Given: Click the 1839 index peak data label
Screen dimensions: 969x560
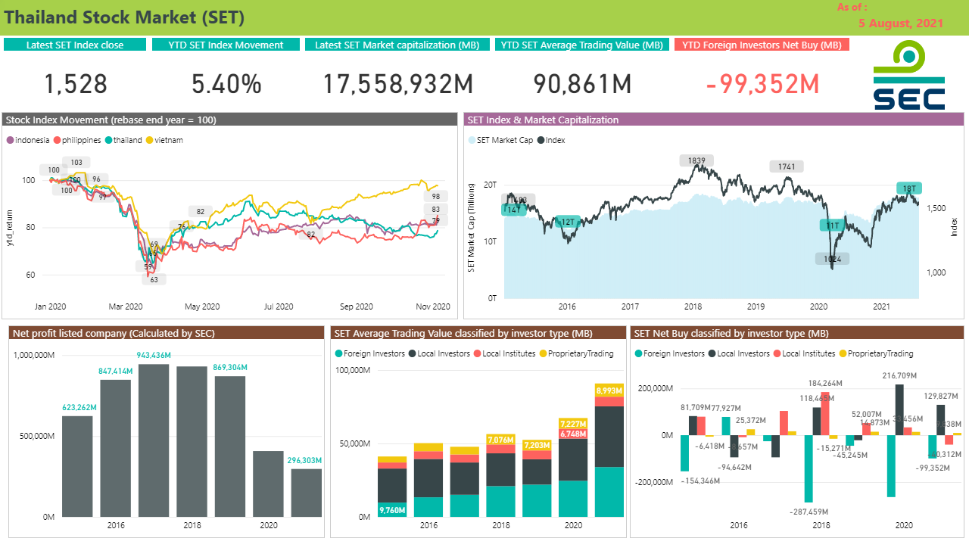Looking at the screenshot, I should pos(696,160).
